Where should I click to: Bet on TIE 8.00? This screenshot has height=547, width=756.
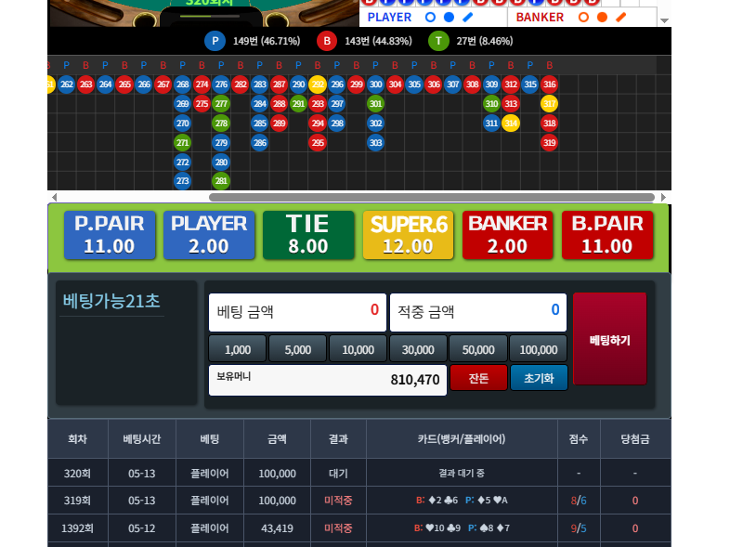tap(308, 235)
